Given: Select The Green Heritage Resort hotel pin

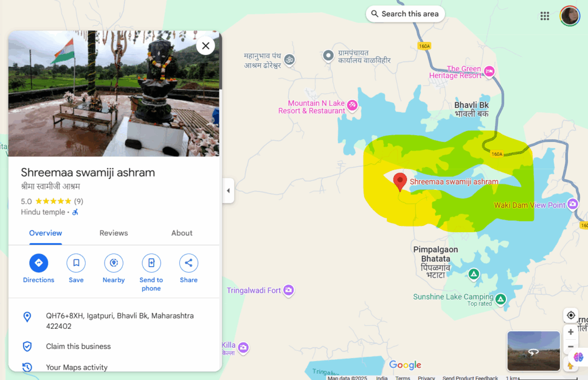Looking at the screenshot, I should pos(489,71).
